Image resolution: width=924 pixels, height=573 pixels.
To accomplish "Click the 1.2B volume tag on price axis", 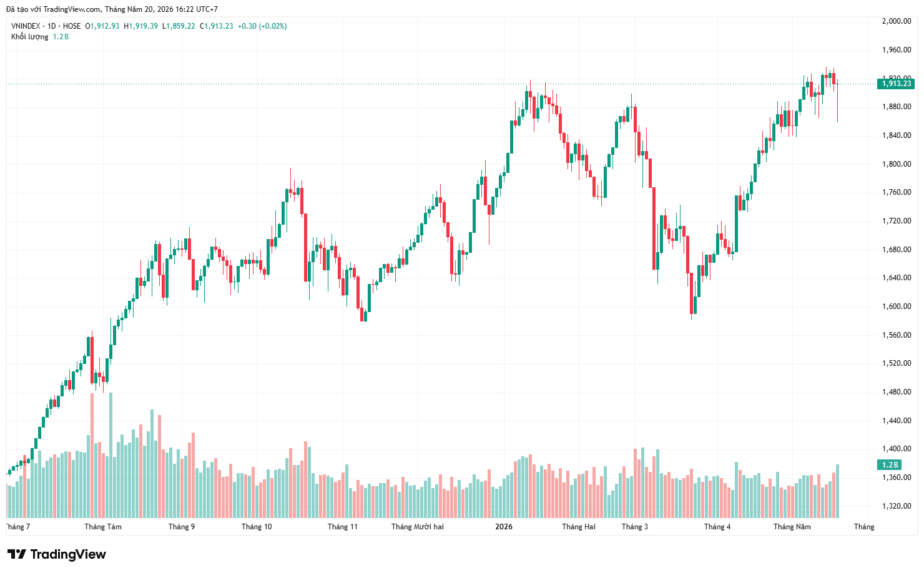I will point(890,464).
